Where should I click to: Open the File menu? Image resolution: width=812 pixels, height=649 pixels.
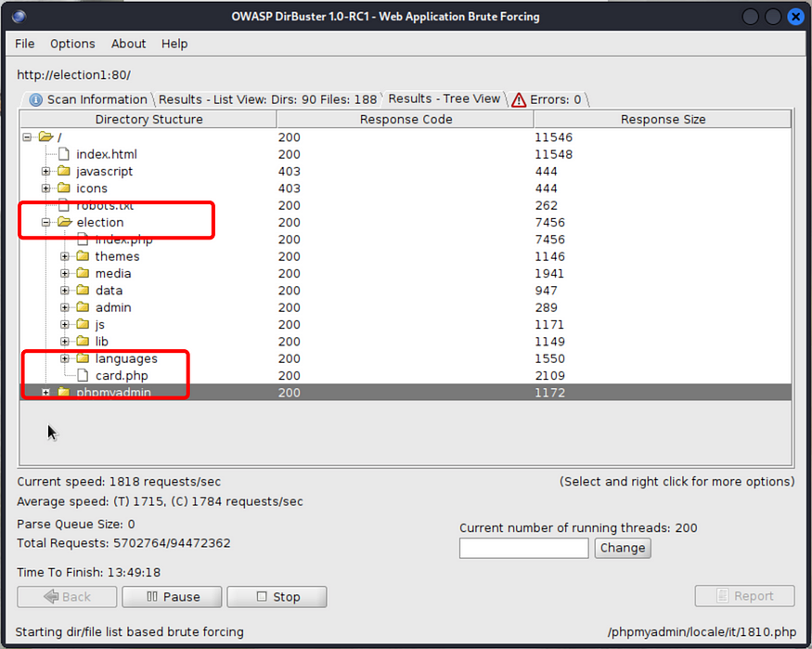(x=24, y=44)
